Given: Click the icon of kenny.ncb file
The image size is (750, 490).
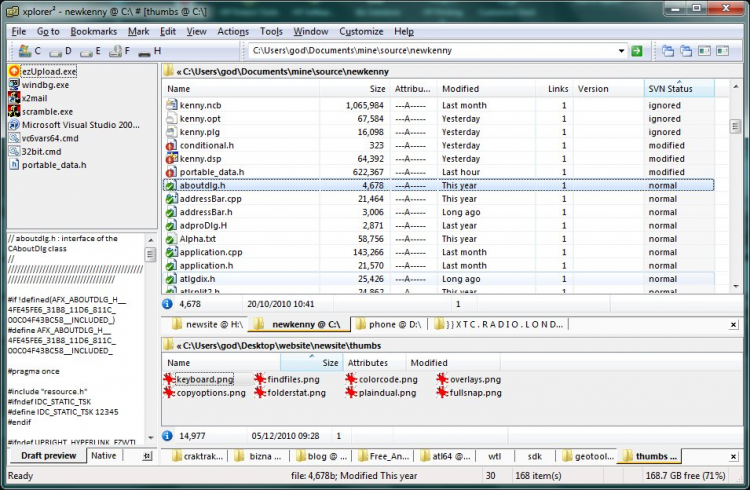Looking at the screenshot, I should pyautogui.click(x=171, y=105).
